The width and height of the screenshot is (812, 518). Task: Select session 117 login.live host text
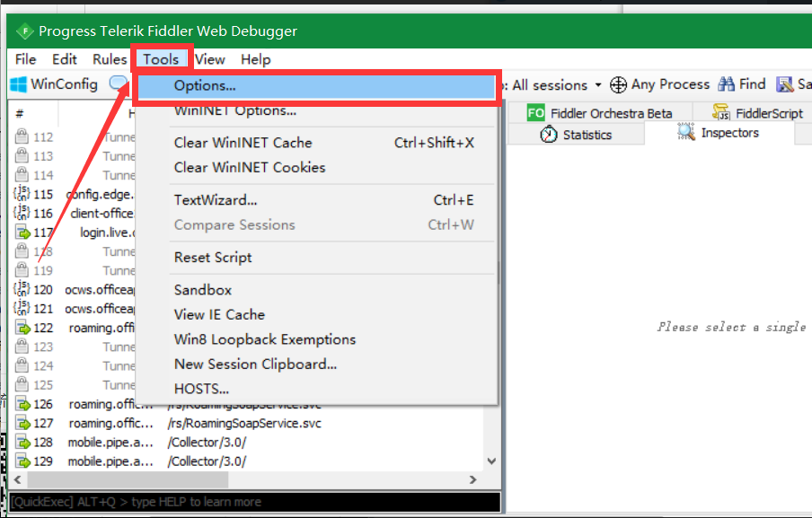(x=107, y=233)
